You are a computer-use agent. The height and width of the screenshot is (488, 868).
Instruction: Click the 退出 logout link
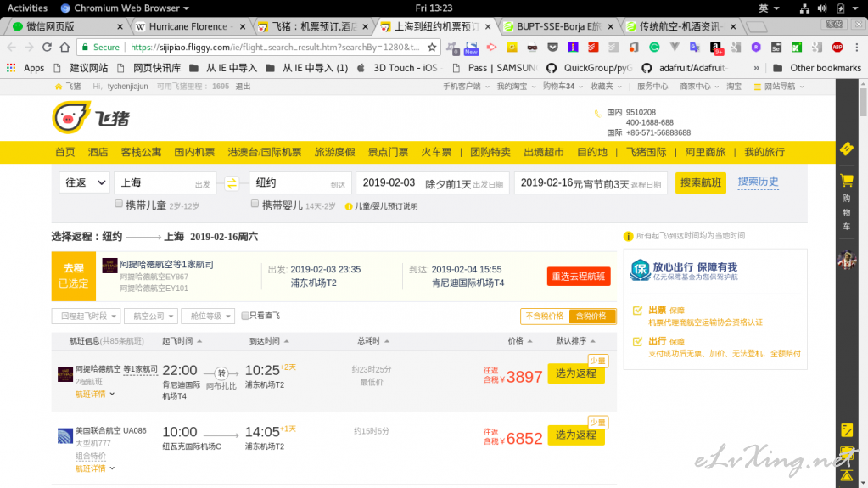243,87
